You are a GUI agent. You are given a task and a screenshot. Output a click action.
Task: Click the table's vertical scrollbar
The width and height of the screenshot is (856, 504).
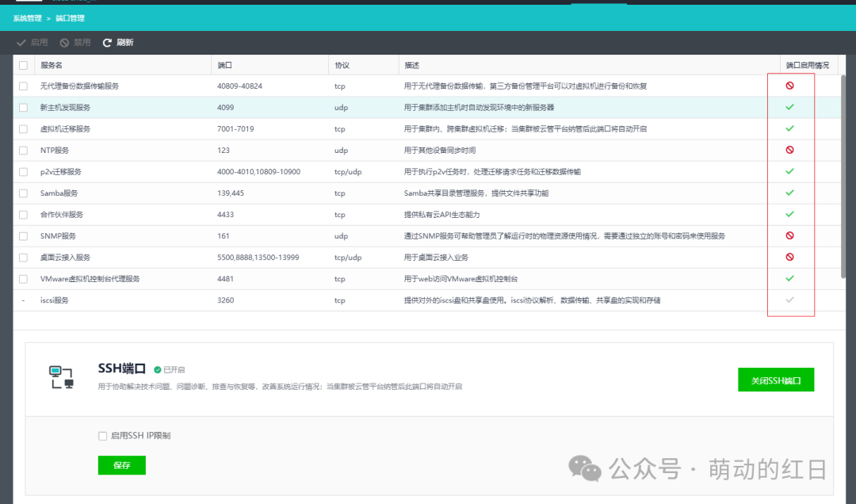point(843,178)
